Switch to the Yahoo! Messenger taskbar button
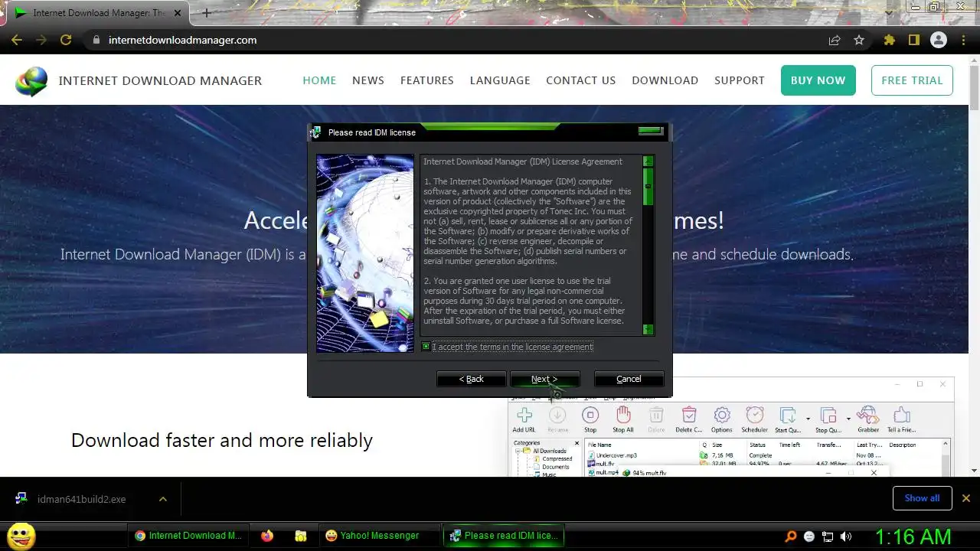This screenshot has width=980, height=551. (380, 536)
